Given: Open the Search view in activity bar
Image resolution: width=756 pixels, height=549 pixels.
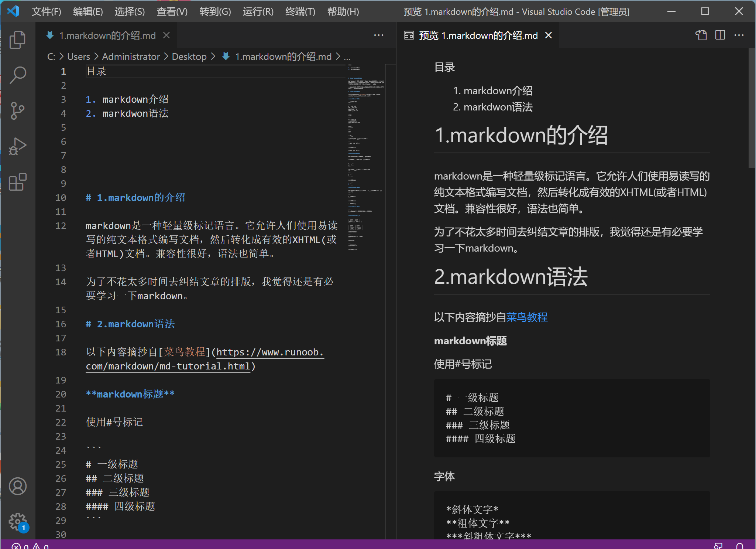Looking at the screenshot, I should click(x=17, y=75).
